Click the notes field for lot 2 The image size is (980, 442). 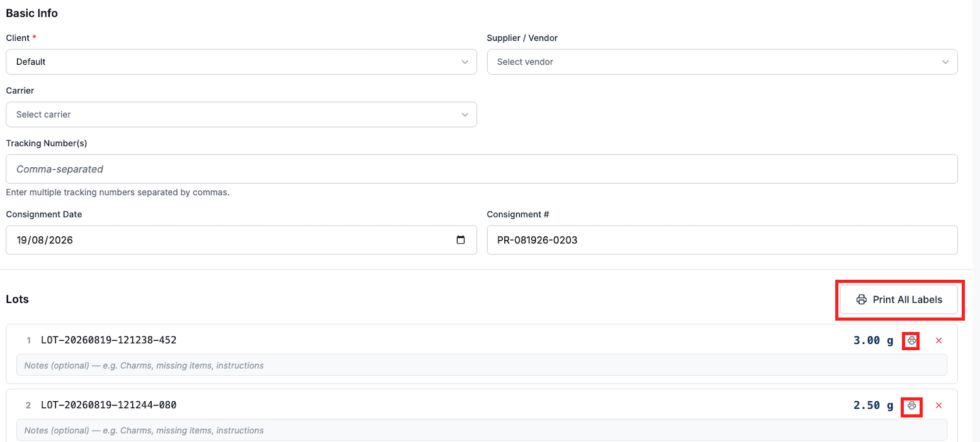click(482, 431)
